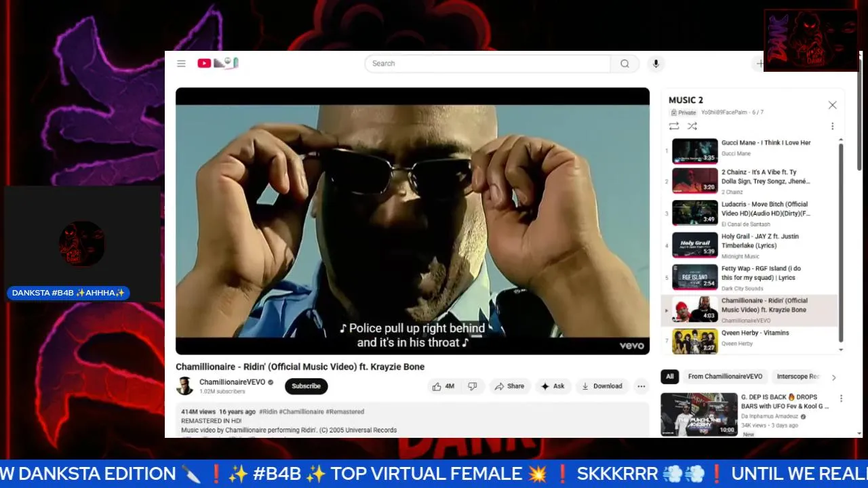Play Qveen Herby - Vitamins
The height and width of the screenshot is (488, 868).
point(749,341)
